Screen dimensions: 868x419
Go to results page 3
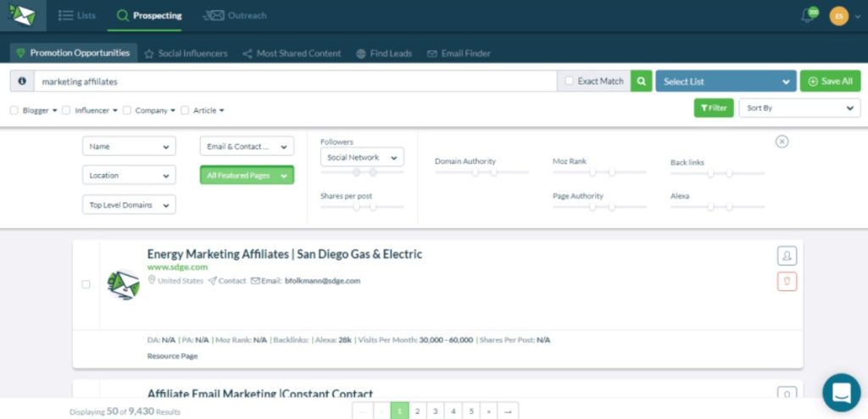[435, 411]
